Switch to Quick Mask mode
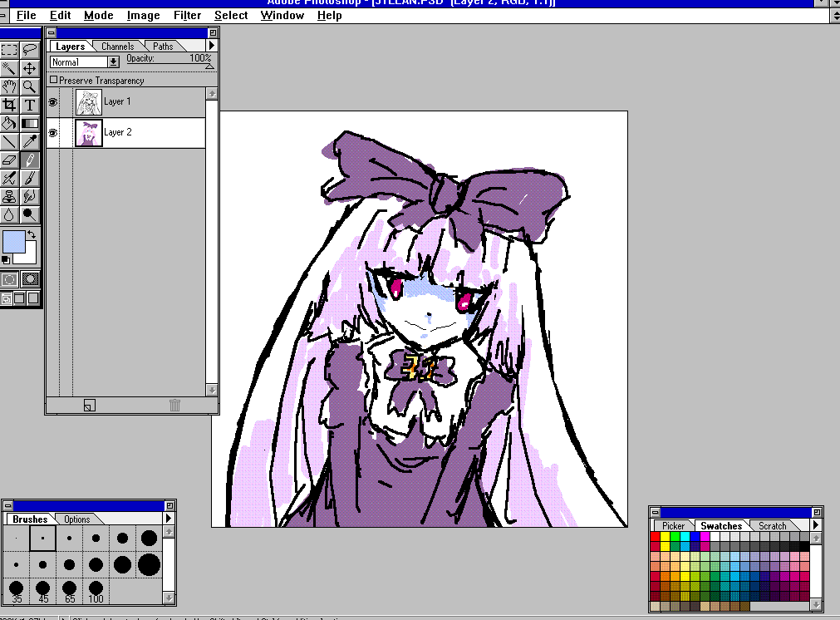The image size is (840, 620). (x=30, y=279)
